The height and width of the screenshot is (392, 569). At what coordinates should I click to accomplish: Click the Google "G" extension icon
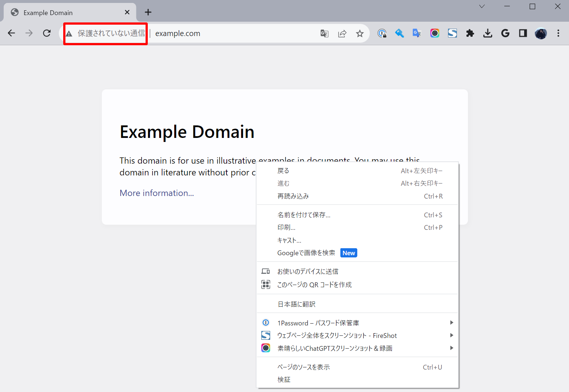tap(505, 33)
